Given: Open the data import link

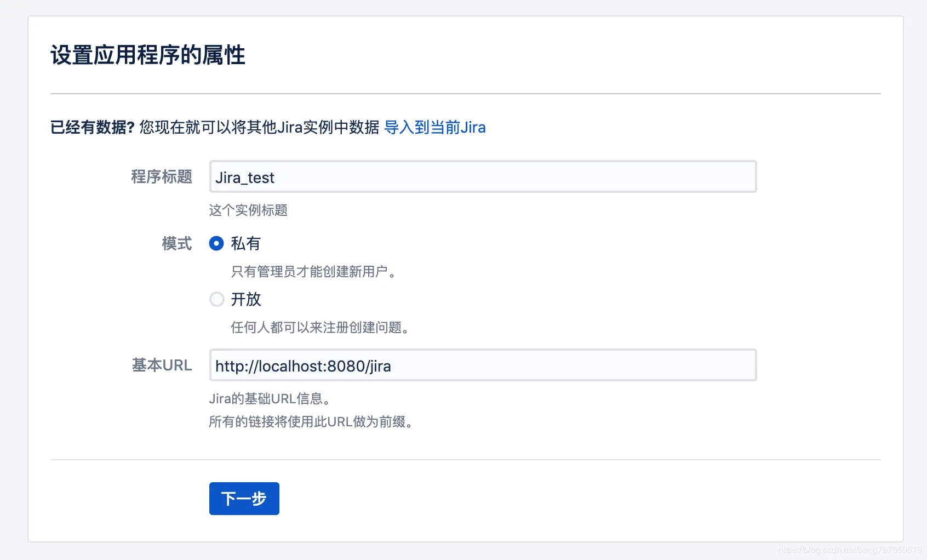Looking at the screenshot, I should click(434, 127).
